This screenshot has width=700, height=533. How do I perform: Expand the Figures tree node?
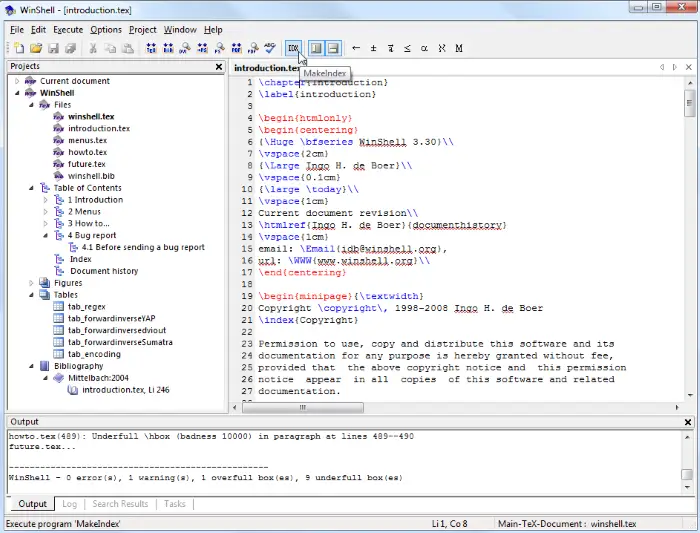31,283
